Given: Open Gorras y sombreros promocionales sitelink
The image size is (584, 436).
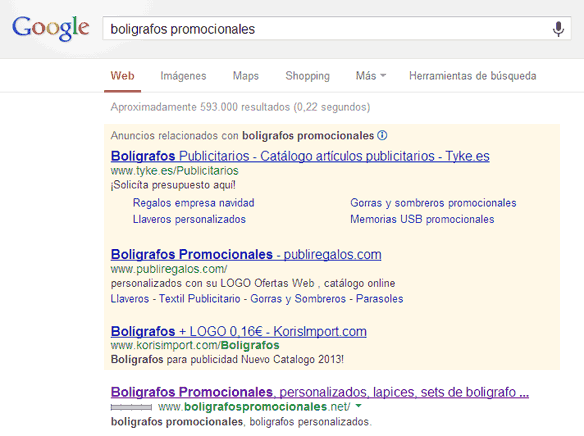Looking at the screenshot, I should [433, 203].
